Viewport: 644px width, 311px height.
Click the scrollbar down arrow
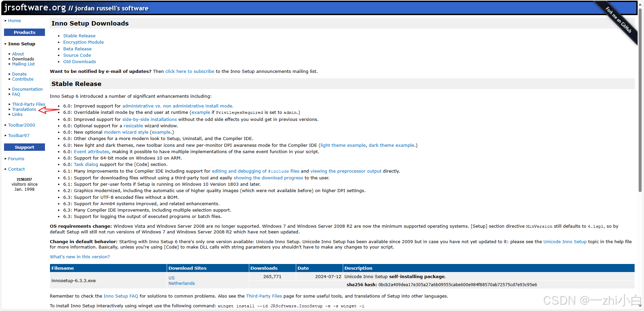pyautogui.click(x=640, y=306)
